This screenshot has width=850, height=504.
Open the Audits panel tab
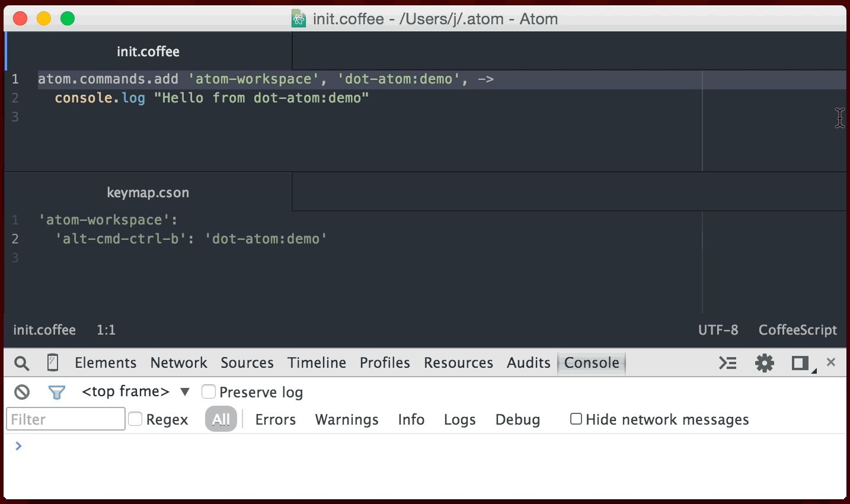(x=529, y=362)
